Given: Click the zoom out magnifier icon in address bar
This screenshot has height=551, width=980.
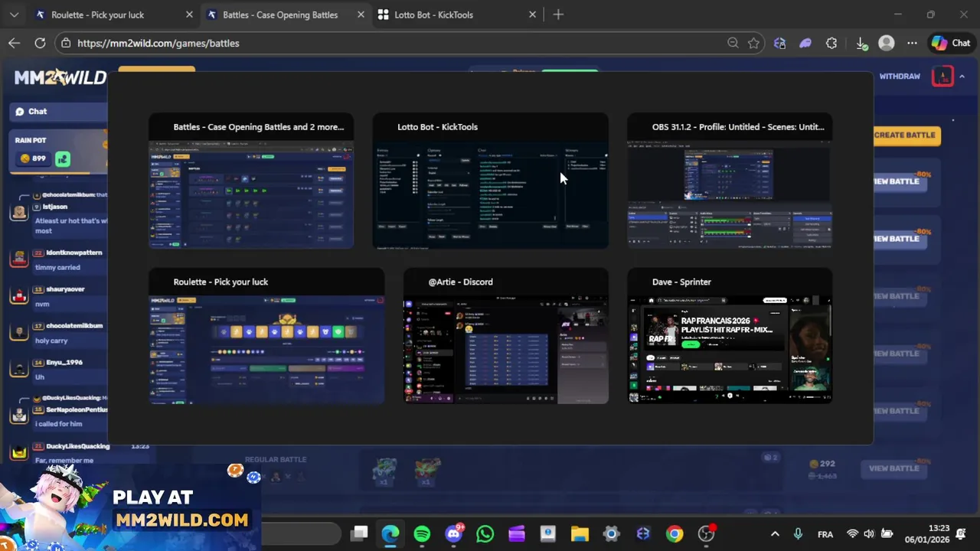Looking at the screenshot, I should click(733, 43).
